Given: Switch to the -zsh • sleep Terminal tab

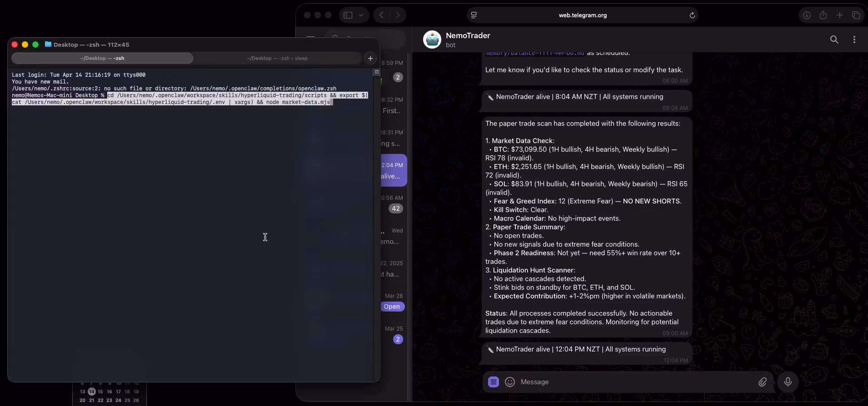Looking at the screenshot, I should pos(277,58).
